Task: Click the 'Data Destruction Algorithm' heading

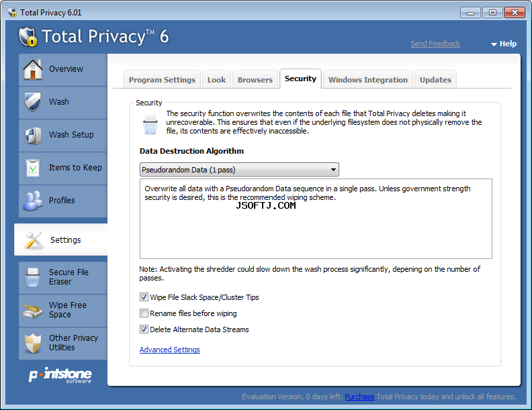Action: (191, 151)
